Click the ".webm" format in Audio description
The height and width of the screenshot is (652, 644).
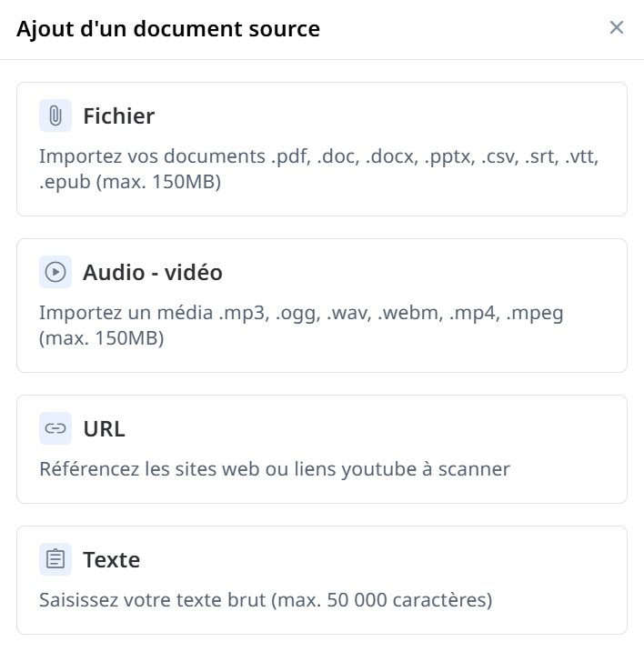(x=403, y=314)
